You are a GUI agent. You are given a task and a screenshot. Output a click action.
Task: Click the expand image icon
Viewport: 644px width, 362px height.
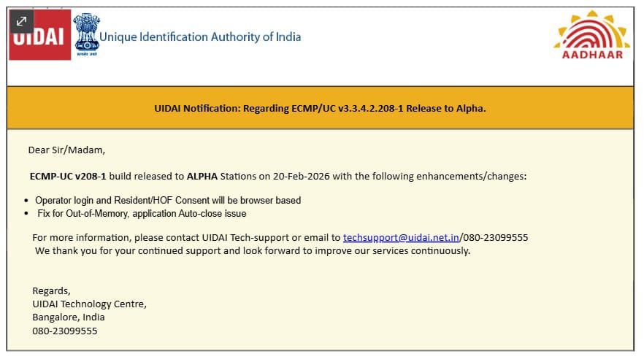point(20,21)
